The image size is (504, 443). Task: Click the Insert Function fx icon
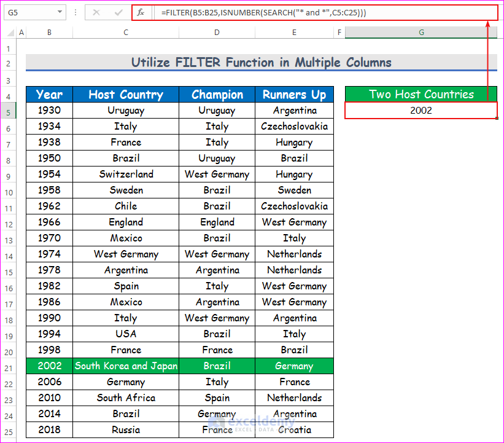click(141, 12)
